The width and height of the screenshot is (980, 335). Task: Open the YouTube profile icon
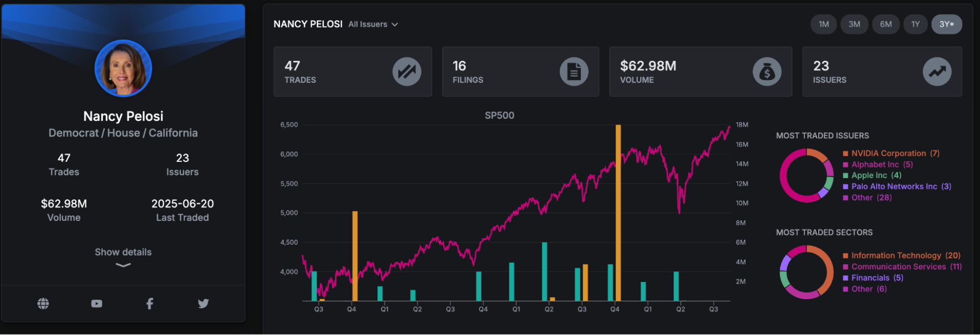click(97, 304)
